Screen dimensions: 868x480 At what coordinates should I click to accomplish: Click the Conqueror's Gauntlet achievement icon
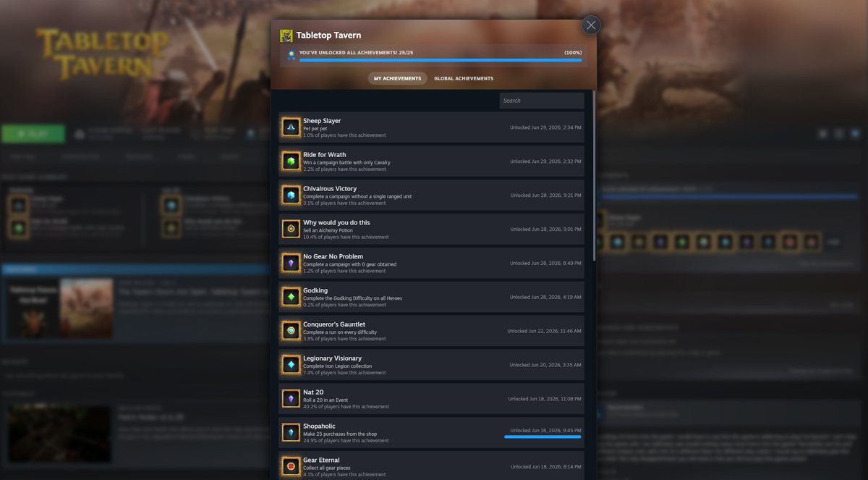(x=291, y=331)
